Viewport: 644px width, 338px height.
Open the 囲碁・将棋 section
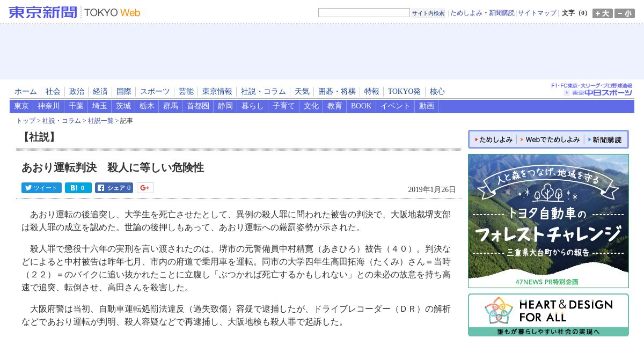336,92
